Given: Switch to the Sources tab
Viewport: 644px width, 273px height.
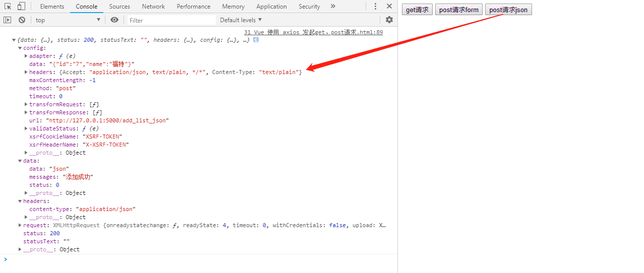Looking at the screenshot, I should (120, 7).
